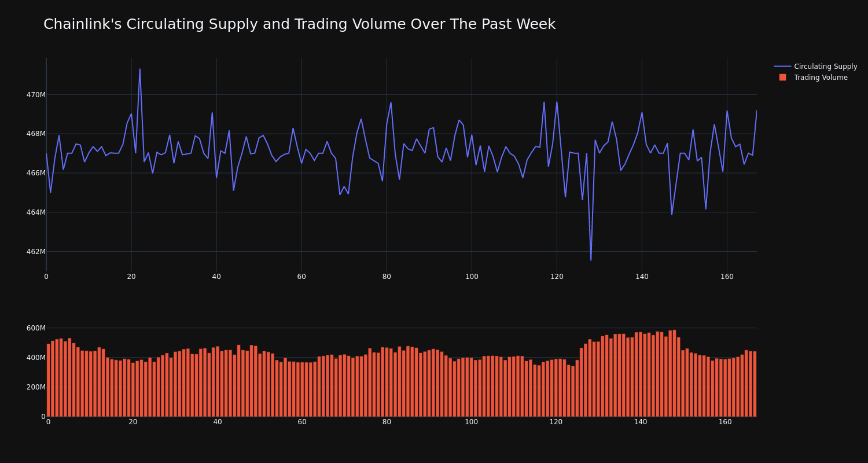The height and width of the screenshot is (463, 868).
Task: Click the 80 tick on volume x-axis
Action: (x=387, y=422)
